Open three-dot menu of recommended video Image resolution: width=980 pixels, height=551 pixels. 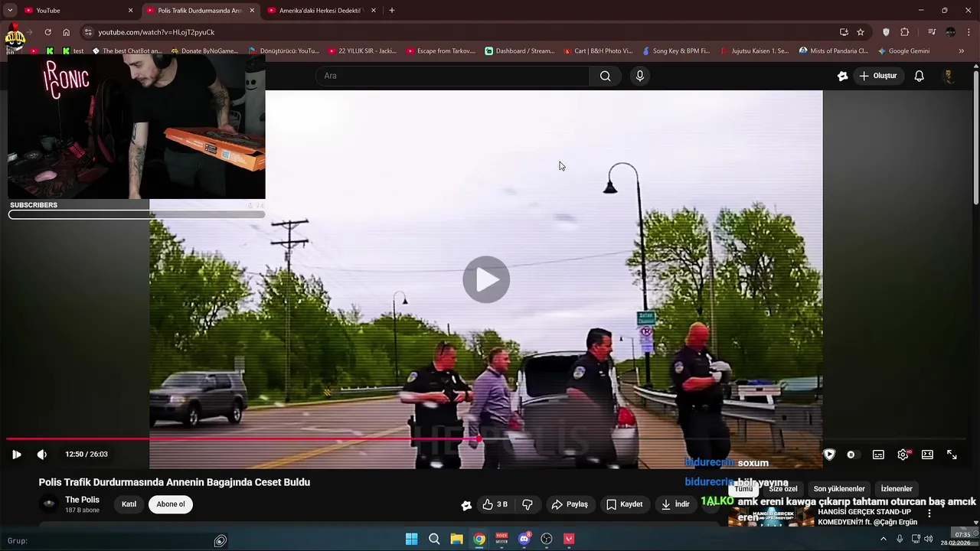coord(929,514)
